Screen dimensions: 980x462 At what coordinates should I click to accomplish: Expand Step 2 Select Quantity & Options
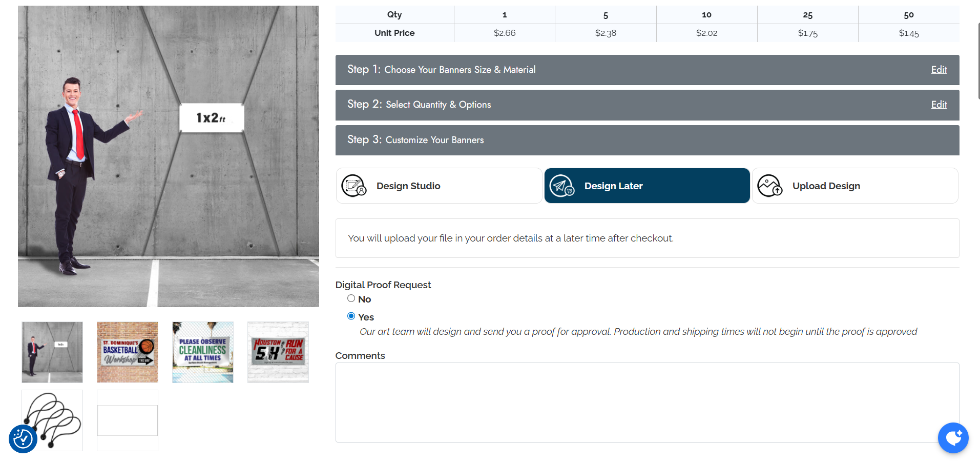coord(615,105)
